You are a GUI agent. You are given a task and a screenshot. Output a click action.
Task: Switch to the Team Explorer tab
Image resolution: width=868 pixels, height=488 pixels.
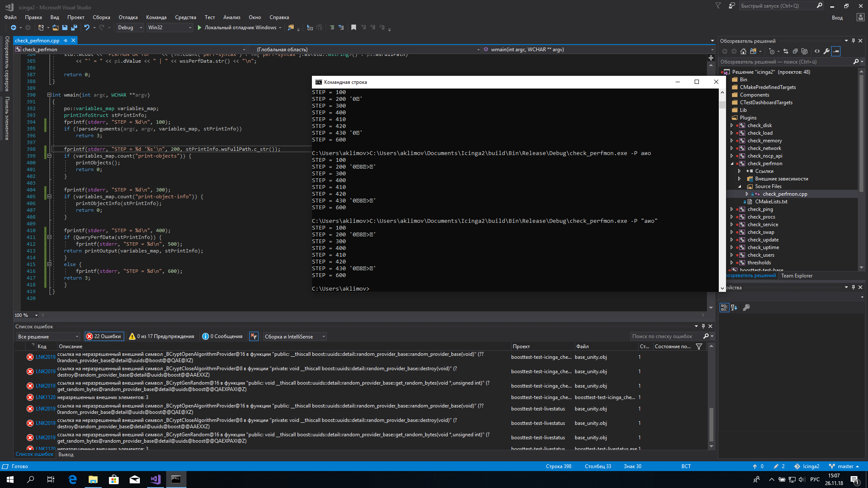797,276
